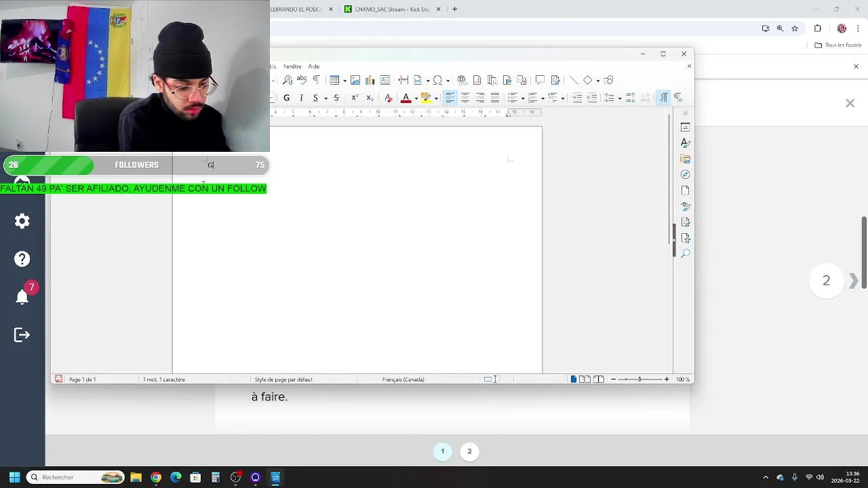The width and height of the screenshot is (868, 488).
Task: Insert a text box icon
Action: click(x=385, y=80)
